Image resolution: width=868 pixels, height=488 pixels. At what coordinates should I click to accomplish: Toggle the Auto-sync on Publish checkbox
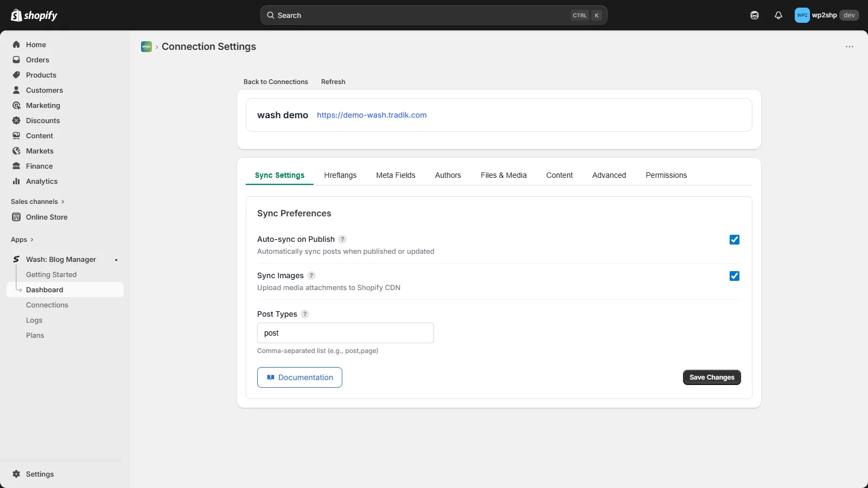tap(735, 240)
